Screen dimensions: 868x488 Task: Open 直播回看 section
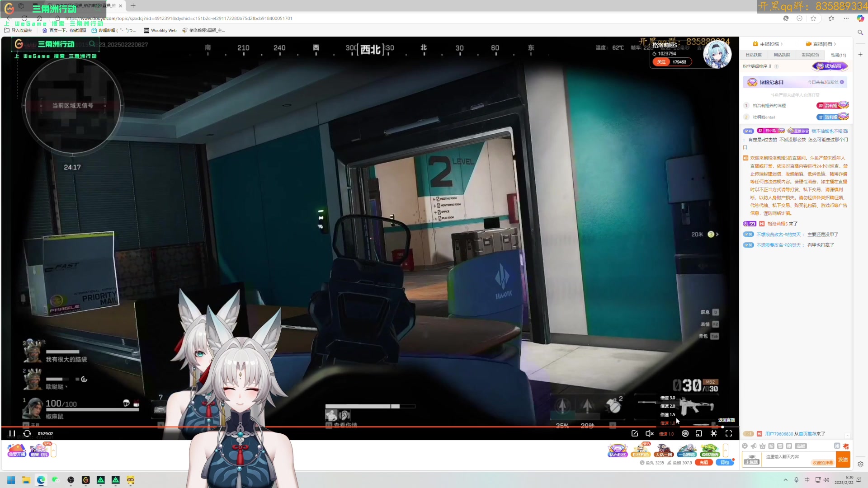[x=821, y=44]
